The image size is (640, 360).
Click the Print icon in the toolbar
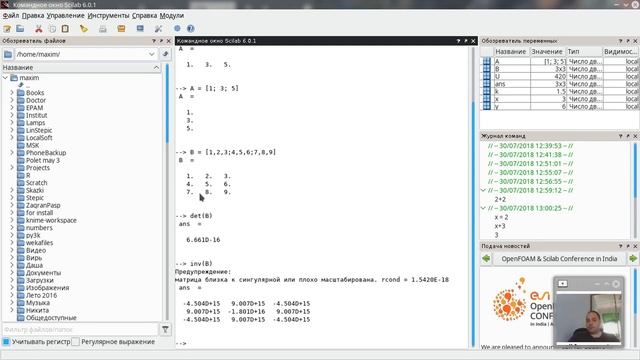(102, 29)
